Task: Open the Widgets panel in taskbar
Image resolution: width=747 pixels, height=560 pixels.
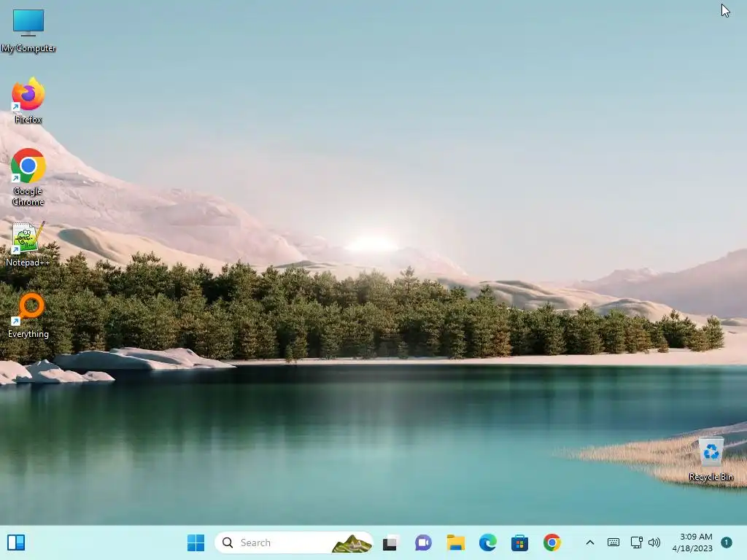Action: pos(16,542)
